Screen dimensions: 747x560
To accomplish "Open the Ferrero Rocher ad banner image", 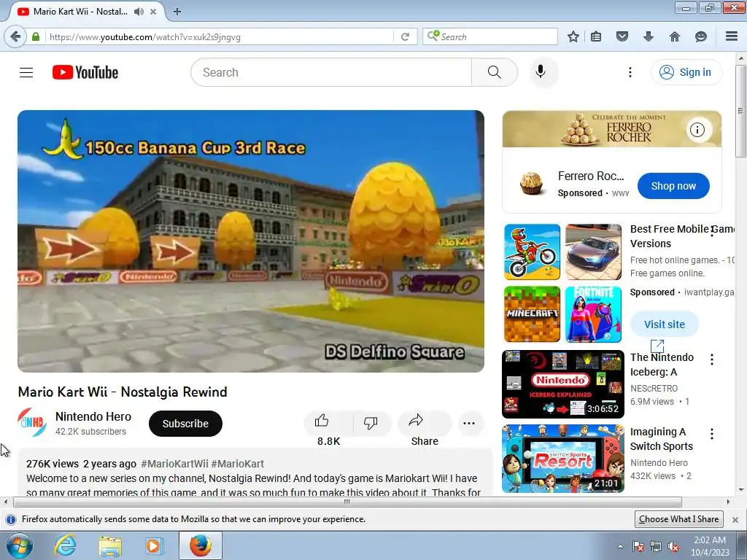I will (612, 129).
